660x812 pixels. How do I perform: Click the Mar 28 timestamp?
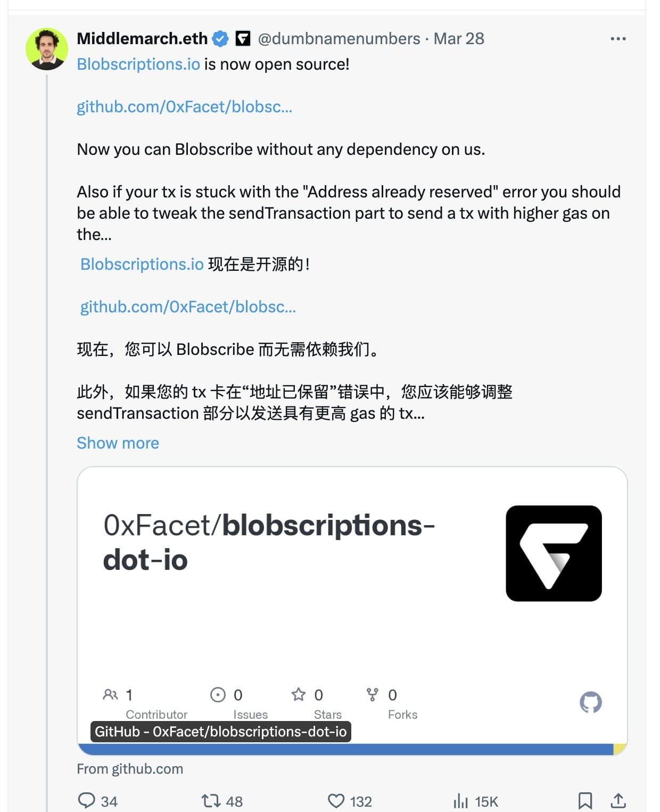pos(459,39)
